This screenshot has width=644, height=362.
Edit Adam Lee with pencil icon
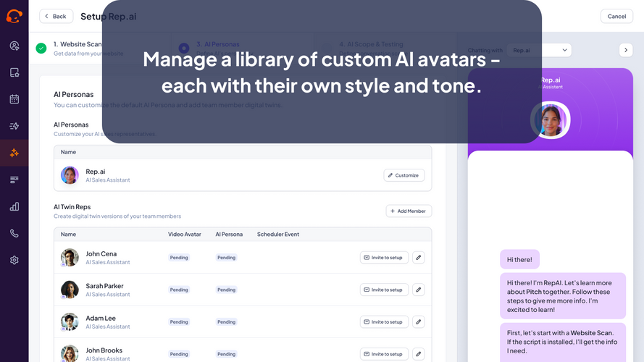pyautogui.click(x=419, y=321)
